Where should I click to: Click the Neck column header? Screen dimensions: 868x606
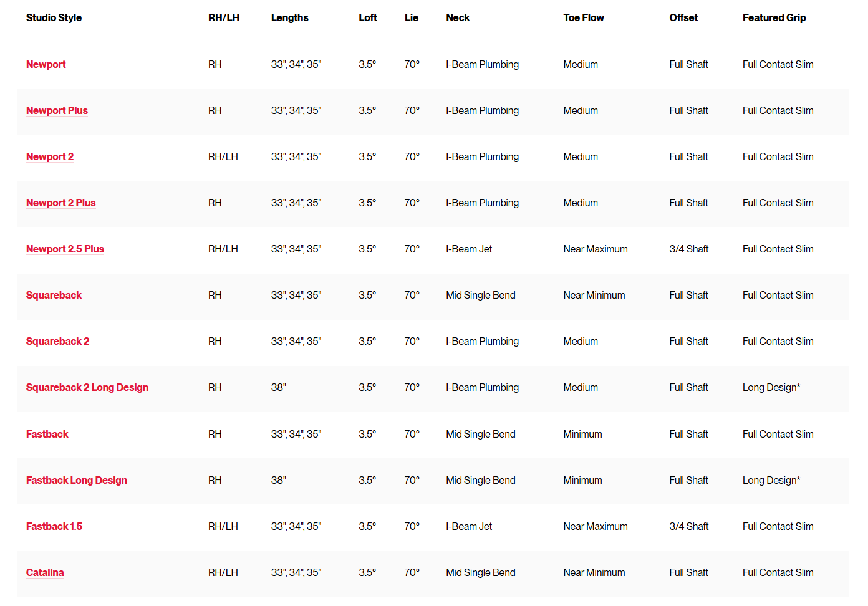coord(458,17)
